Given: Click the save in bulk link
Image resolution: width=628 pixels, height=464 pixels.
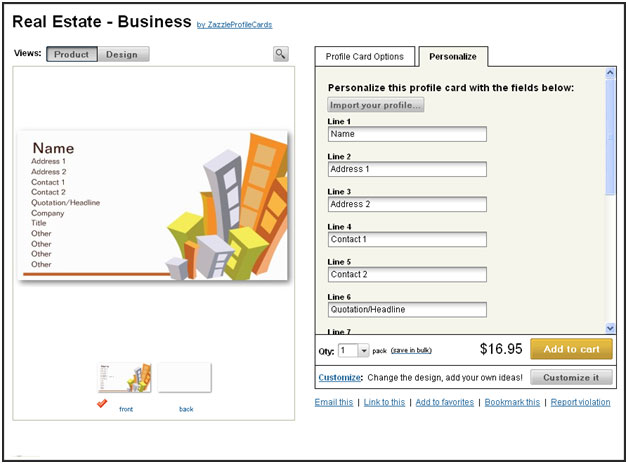Looking at the screenshot, I should pos(411,350).
